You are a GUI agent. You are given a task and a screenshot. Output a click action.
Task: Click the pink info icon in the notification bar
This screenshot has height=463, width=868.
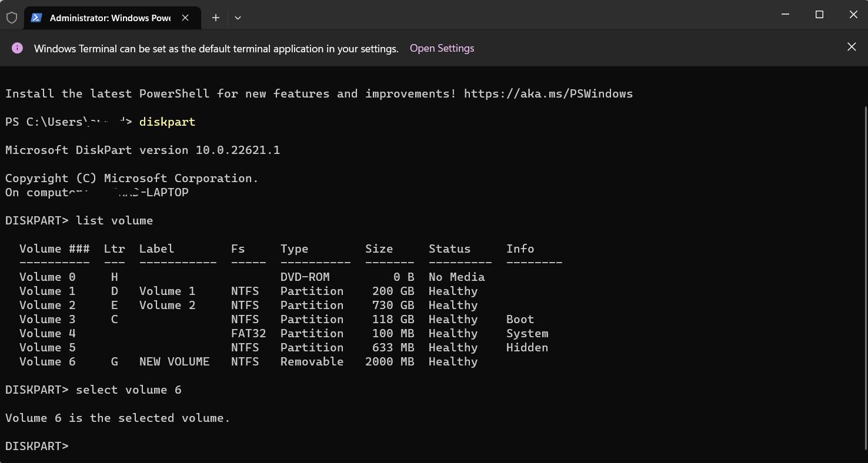pyautogui.click(x=17, y=48)
